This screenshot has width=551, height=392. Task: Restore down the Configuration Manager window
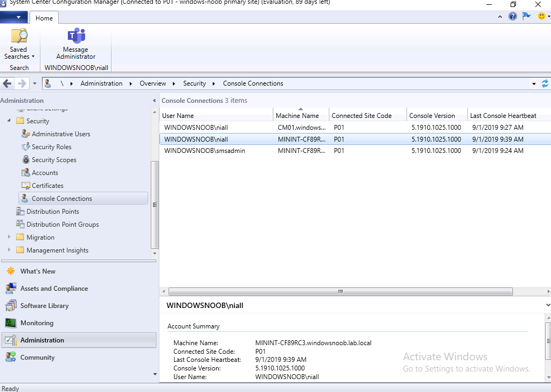tap(513, 4)
